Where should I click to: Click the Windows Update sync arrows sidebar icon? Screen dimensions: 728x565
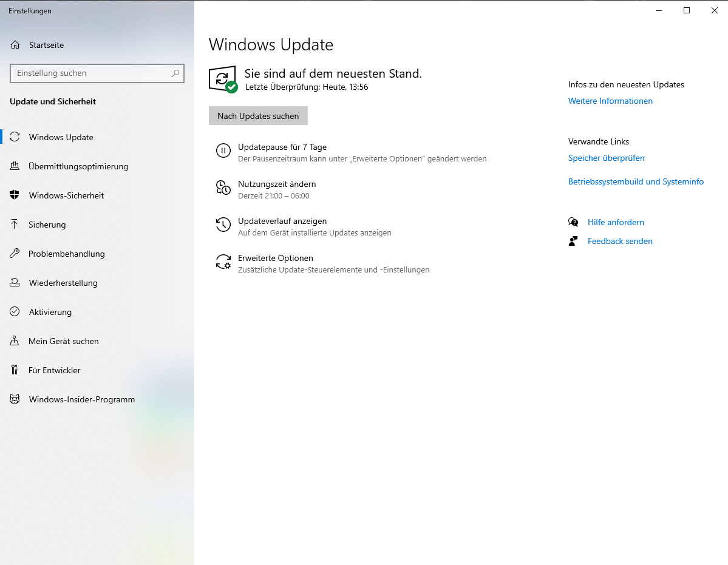click(x=15, y=137)
